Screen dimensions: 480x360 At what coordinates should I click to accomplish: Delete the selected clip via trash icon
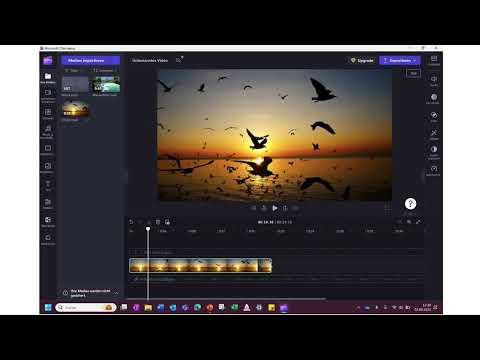(158, 222)
